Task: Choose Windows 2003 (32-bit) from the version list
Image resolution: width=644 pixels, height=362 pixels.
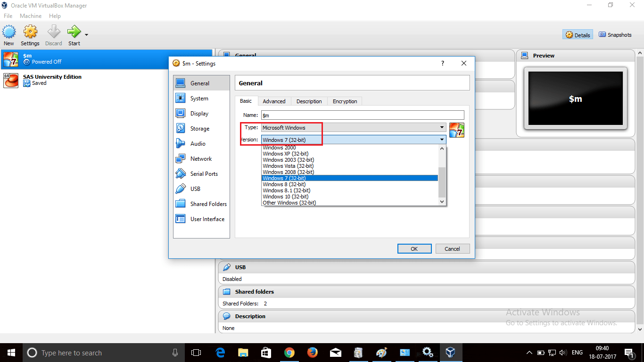Action: point(350,160)
